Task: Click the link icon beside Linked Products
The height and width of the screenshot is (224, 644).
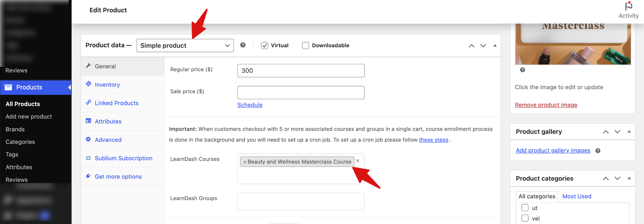Action: click(x=88, y=102)
